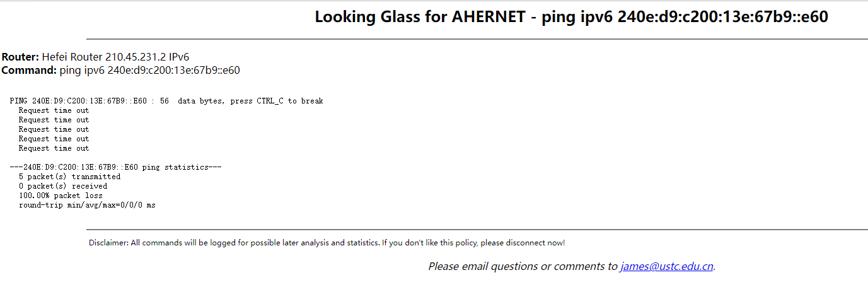Click the ping statistics header line
Screen dimensions: 868x299
point(115,167)
